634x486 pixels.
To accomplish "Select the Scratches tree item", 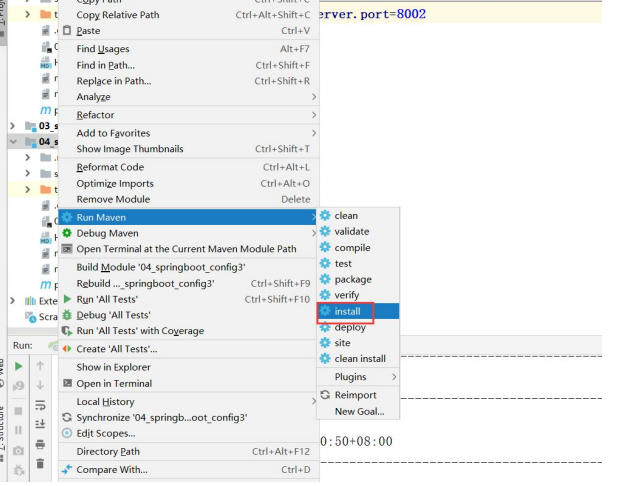I will (40, 317).
